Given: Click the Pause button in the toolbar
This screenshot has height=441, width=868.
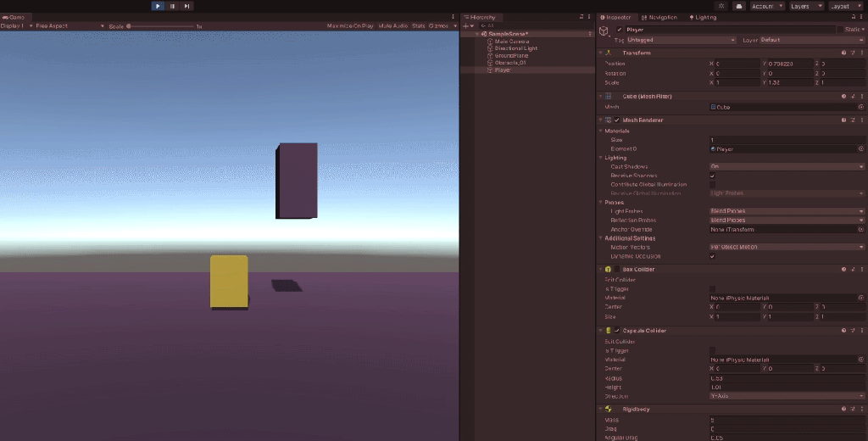Looking at the screenshot, I should [x=172, y=6].
